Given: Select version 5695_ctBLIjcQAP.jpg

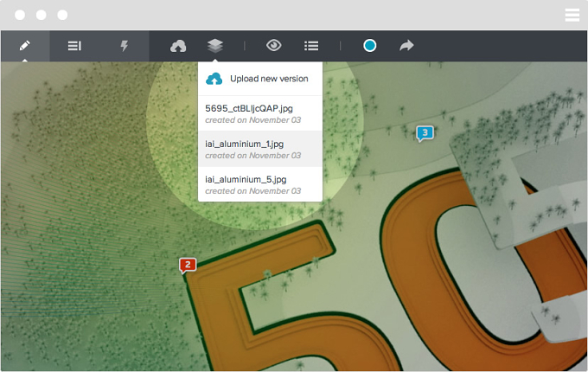Looking at the screenshot, I should pyautogui.click(x=260, y=113).
